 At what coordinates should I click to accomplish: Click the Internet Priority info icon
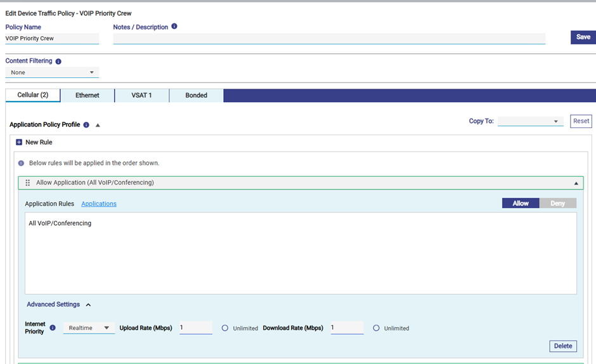tap(53, 328)
